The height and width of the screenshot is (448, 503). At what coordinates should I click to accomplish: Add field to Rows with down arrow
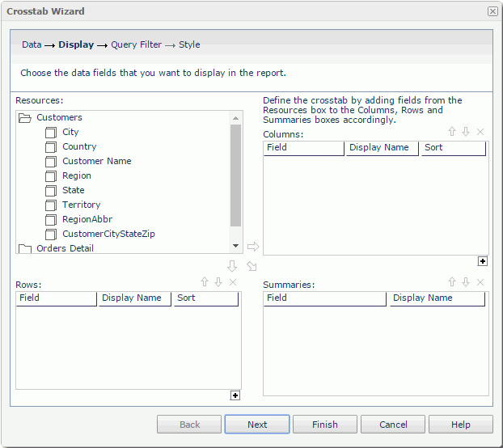tap(232, 266)
